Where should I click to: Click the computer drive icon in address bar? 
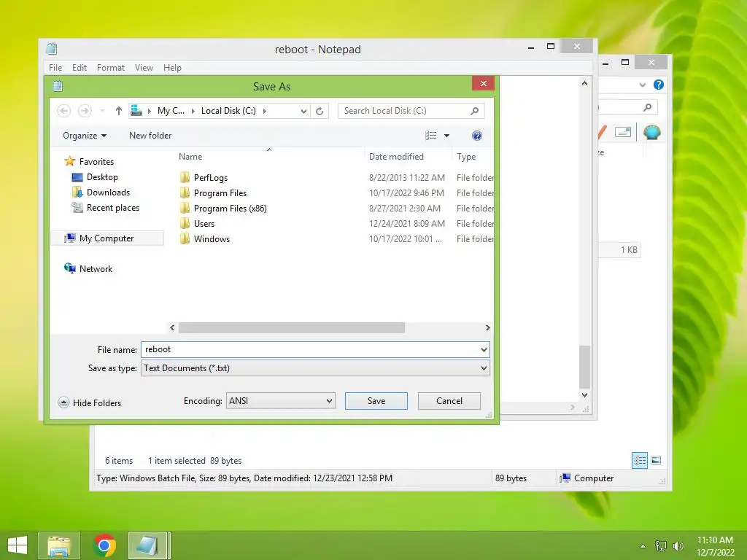pos(136,111)
